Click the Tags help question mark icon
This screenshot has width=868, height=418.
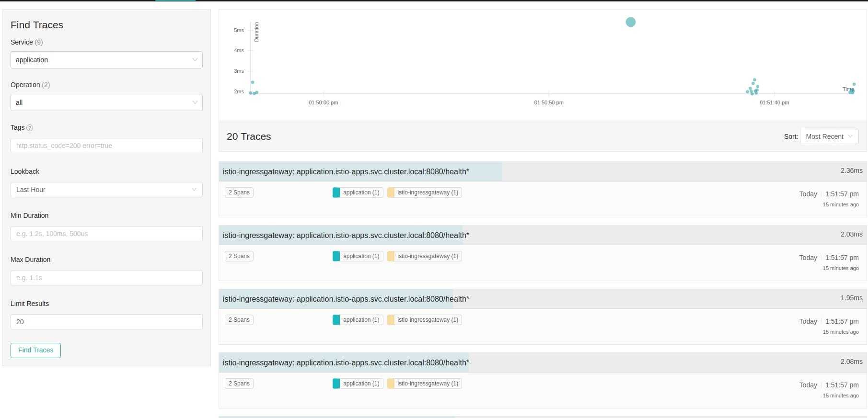tap(30, 128)
